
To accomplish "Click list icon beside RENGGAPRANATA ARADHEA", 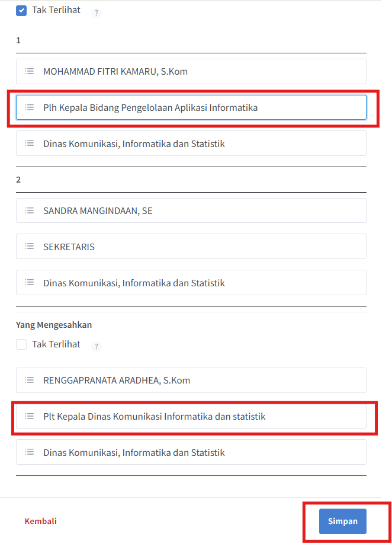I will click(x=29, y=380).
